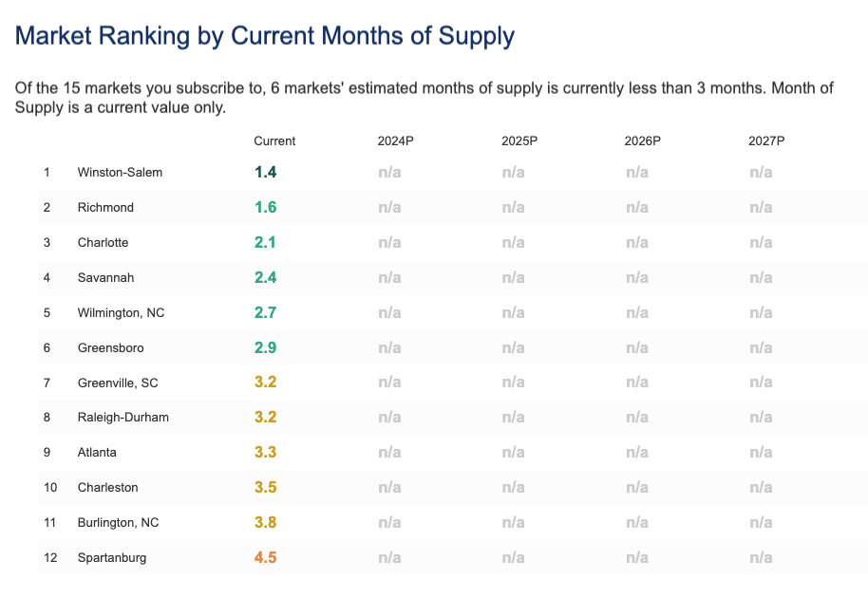Click the Spartanburg market name
The width and height of the screenshot is (868, 598).
112,558
